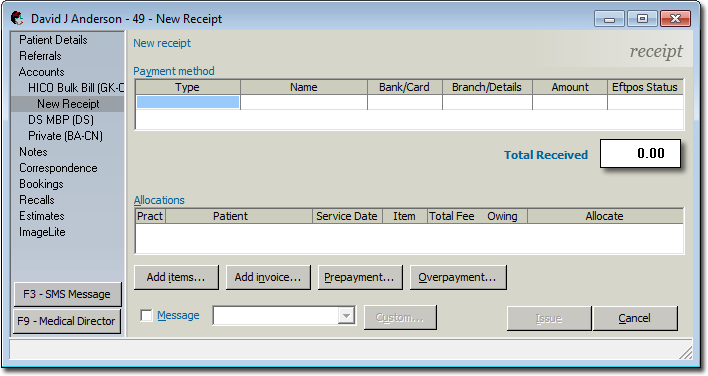Open DS MBP (DS) account
The height and width of the screenshot is (376, 708).
61,120
